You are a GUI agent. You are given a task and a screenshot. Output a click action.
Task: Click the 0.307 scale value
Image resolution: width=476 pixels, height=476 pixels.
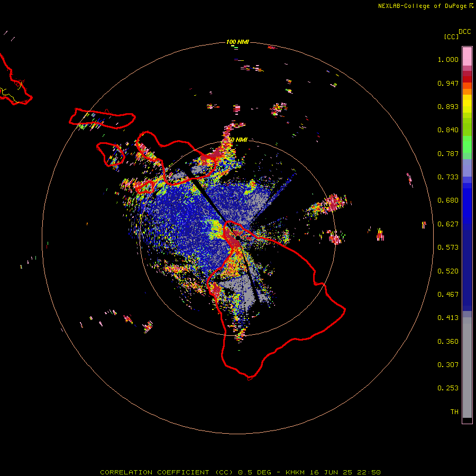click(448, 365)
